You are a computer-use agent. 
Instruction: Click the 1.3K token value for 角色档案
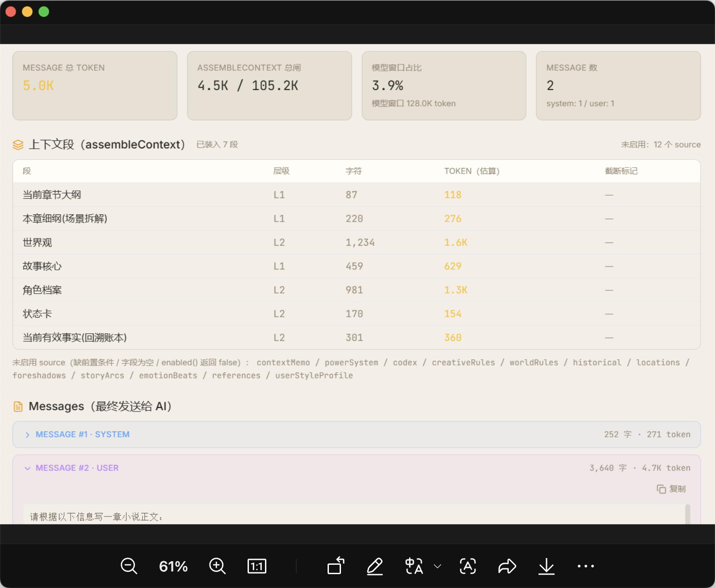(x=455, y=290)
